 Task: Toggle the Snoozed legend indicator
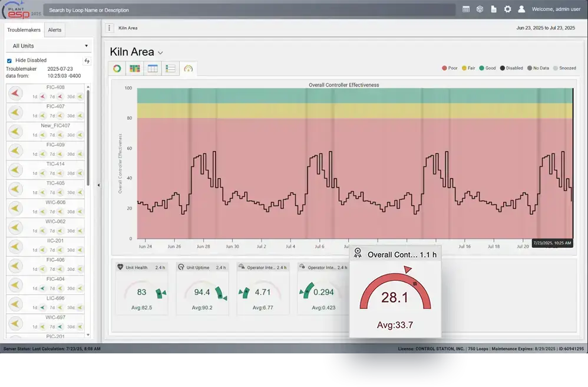coord(555,68)
